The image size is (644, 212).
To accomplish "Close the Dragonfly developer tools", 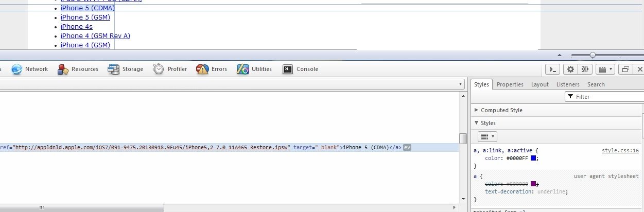I will pyautogui.click(x=640, y=69).
